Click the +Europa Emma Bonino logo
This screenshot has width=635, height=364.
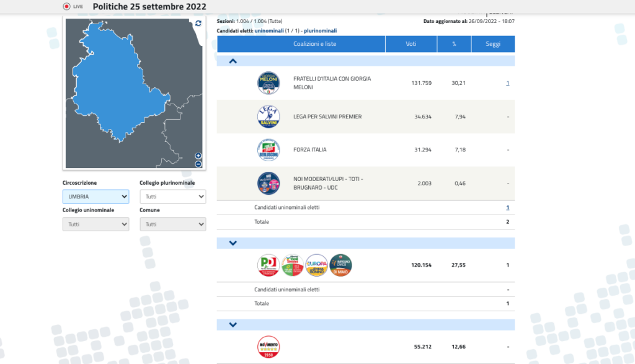click(x=317, y=265)
